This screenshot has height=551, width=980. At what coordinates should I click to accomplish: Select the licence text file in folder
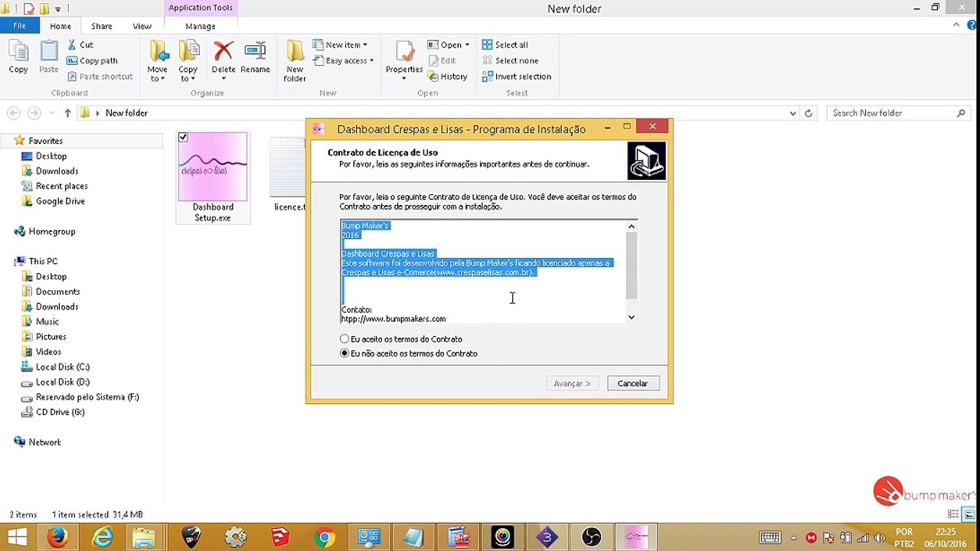[x=289, y=174]
